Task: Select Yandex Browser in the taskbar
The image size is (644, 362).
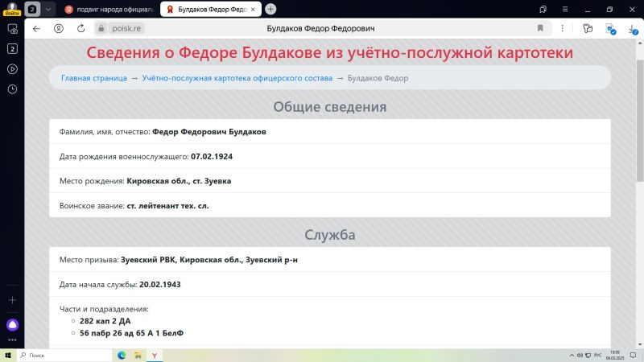Action: 155,356
